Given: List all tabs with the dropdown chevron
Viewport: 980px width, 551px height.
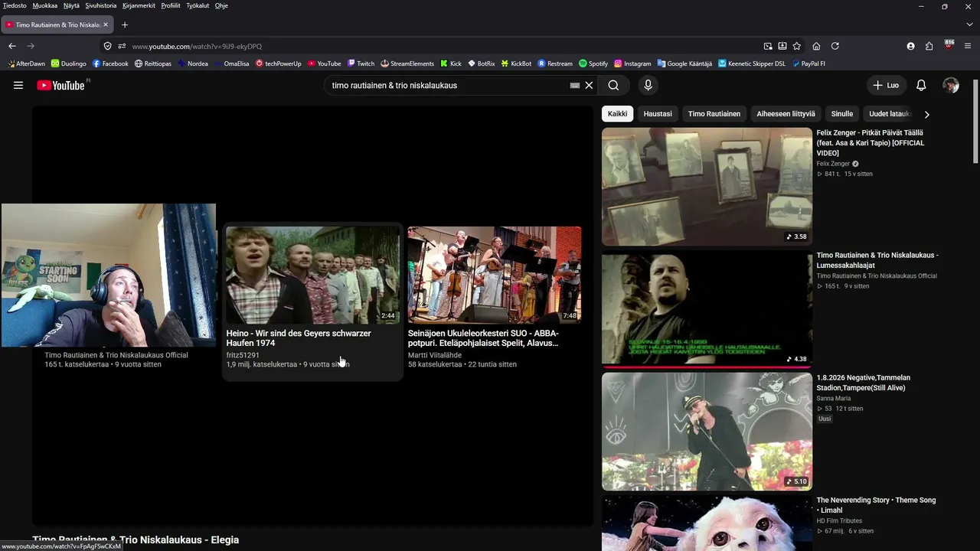Looking at the screenshot, I should (x=969, y=24).
